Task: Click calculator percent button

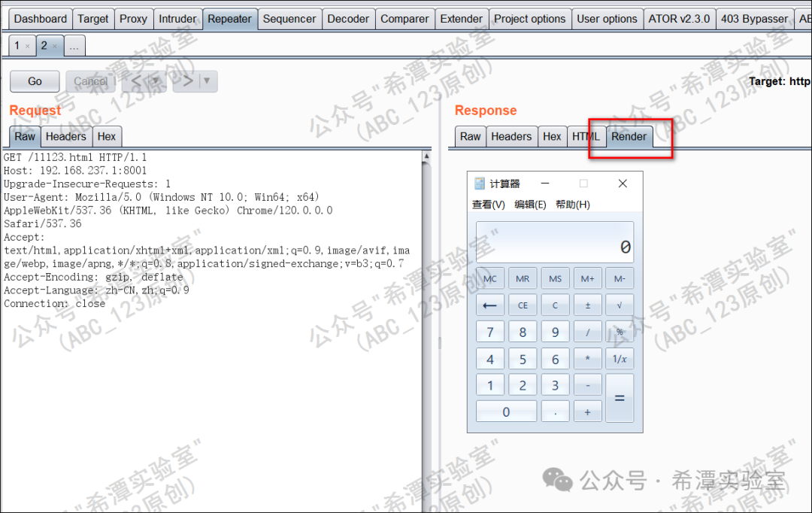Action: click(x=620, y=332)
